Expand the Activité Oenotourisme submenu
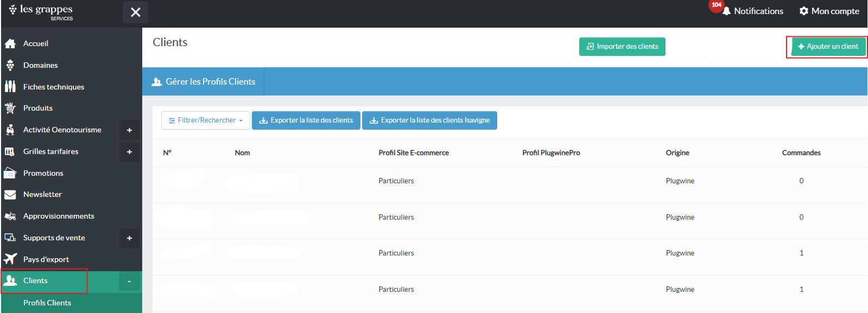The width and height of the screenshot is (868, 313). pos(129,130)
